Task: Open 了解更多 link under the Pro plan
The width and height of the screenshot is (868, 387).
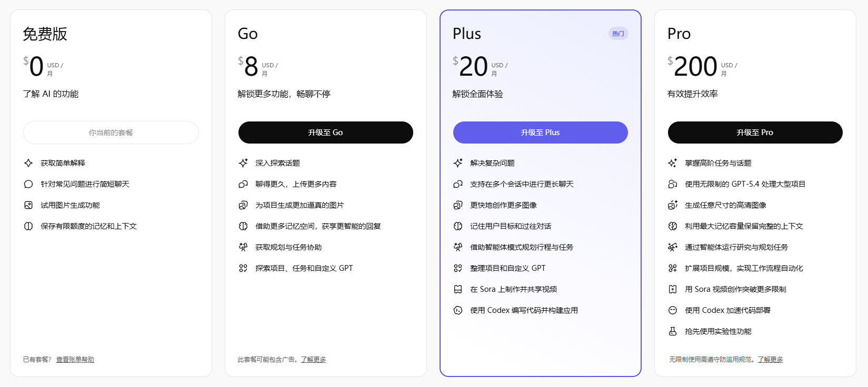Action: point(770,360)
